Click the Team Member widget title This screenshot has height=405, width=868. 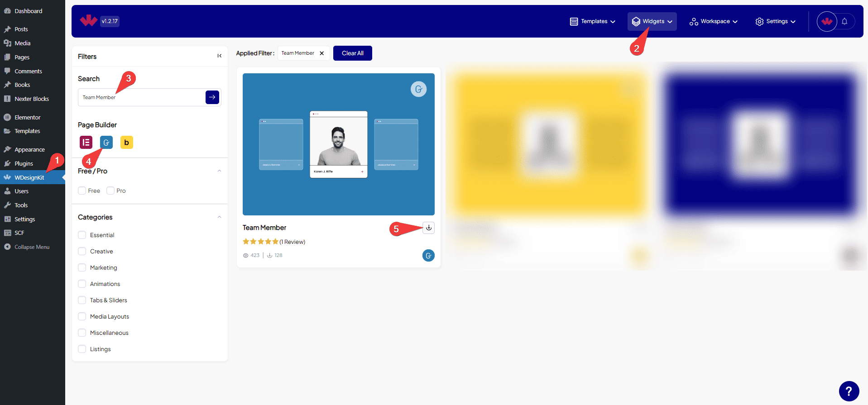(x=264, y=228)
